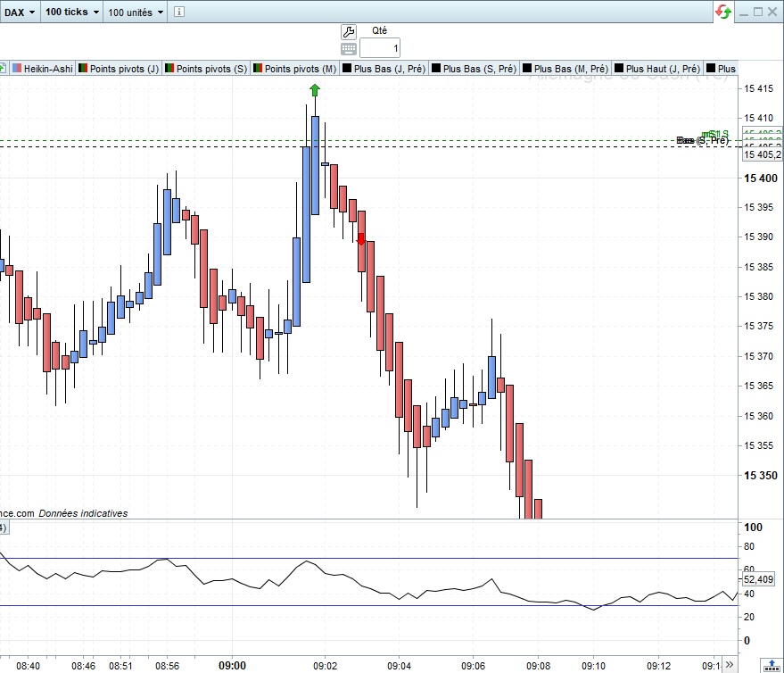
Task: Click the 15 400 price axis label
Action: point(761,179)
